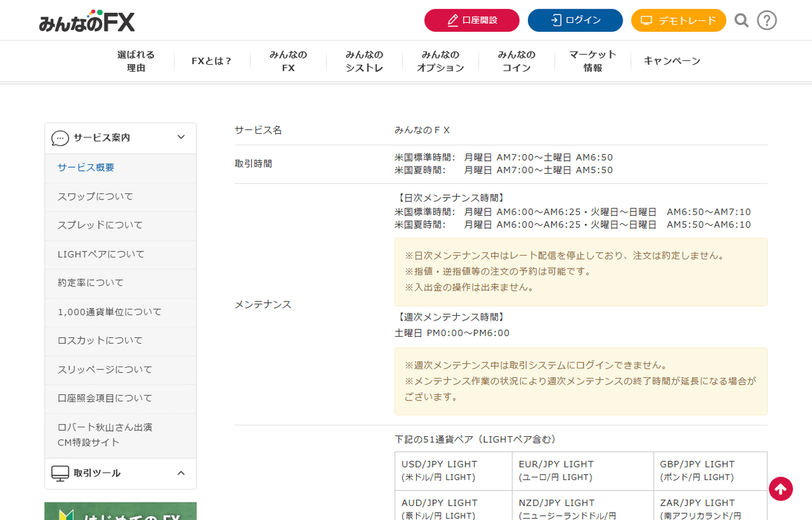Open ロバート秋山さん出演 CM特設サイト link

click(120, 435)
